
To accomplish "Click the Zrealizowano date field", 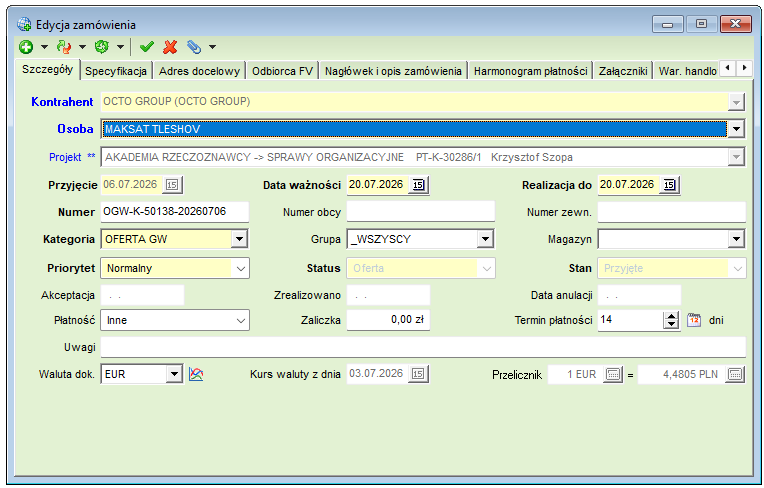I will (388, 296).
